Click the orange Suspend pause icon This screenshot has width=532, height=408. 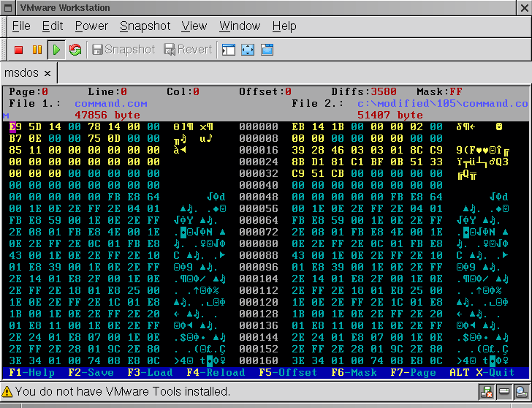(37, 50)
